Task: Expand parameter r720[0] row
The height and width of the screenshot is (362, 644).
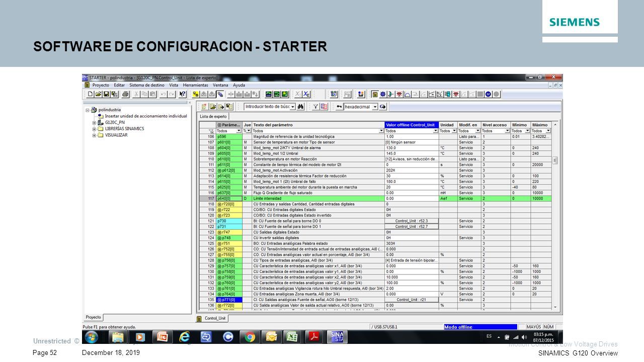Action: [x=219, y=204]
